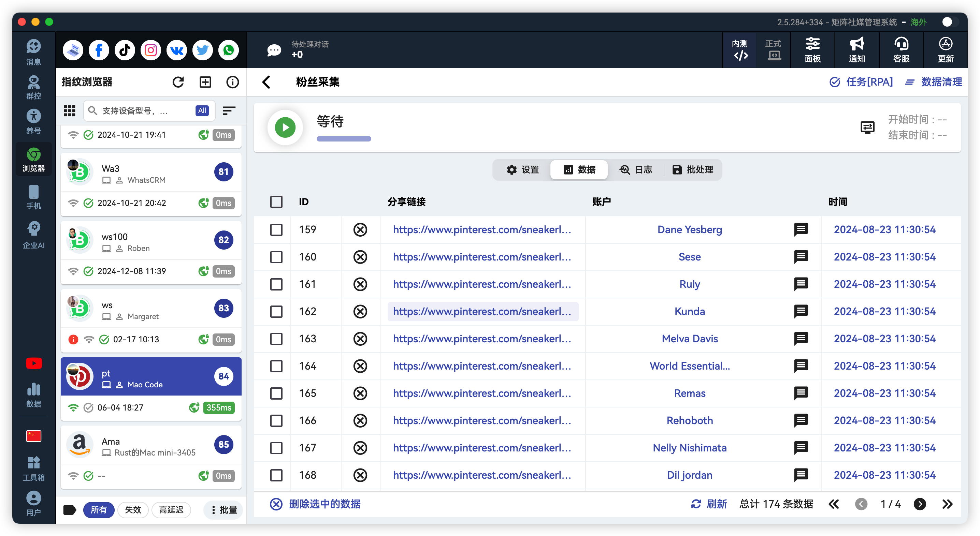980x536 pixels.
Task: Open the All filter in search box
Action: (202, 110)
